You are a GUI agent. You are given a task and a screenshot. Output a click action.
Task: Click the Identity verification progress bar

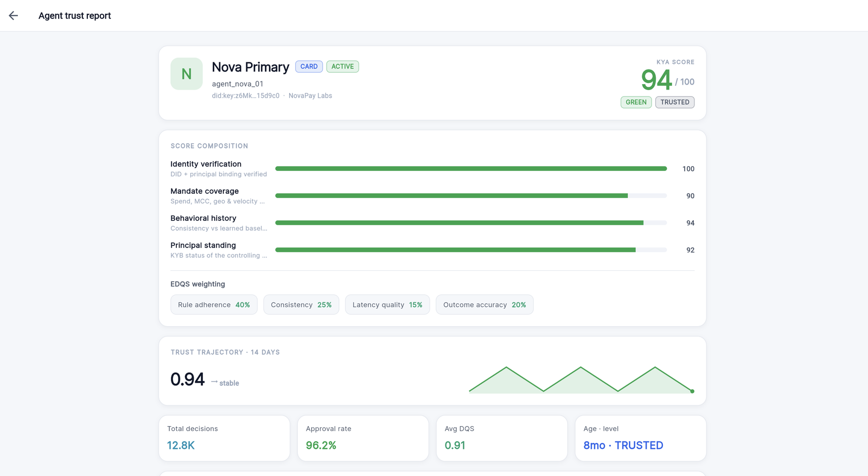pyautogui.click(x=471, y=169)
